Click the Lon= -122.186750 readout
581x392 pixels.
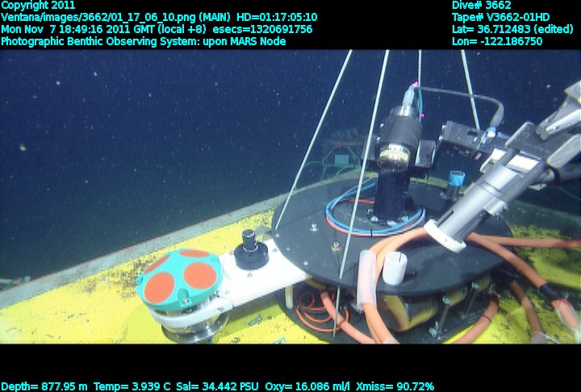coord(498,41)
